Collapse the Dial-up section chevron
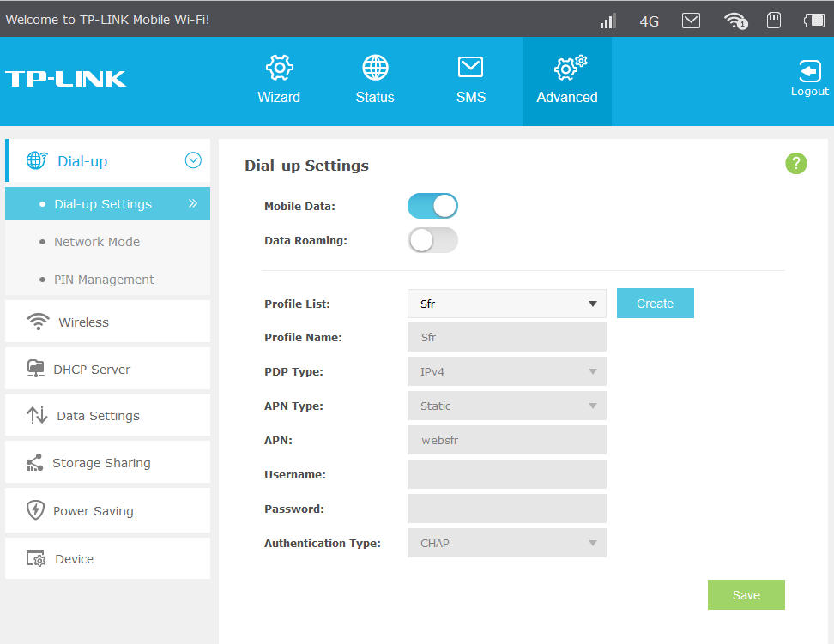Image resolution: width=834 pixels, height=644 pixels. (193, 160)
